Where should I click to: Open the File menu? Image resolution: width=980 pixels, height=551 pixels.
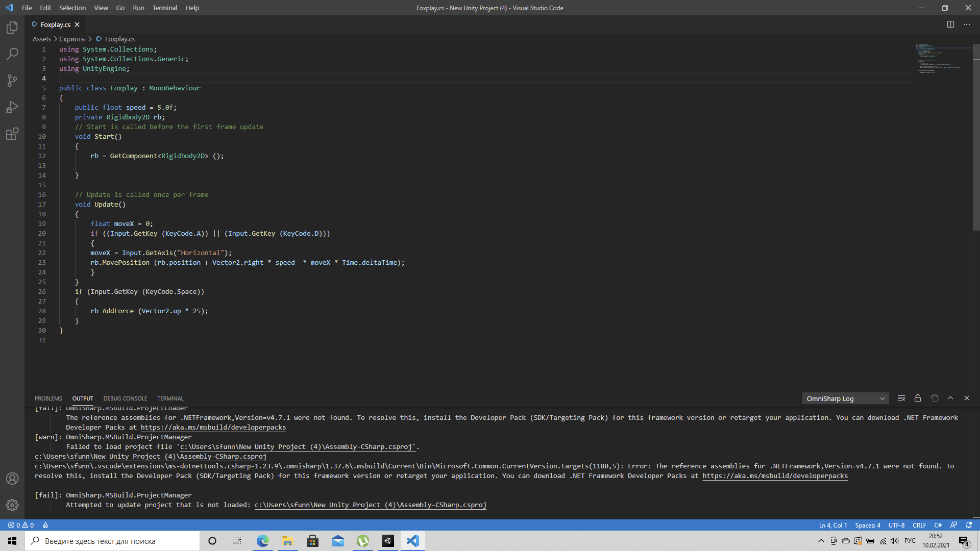click(27, 8)
